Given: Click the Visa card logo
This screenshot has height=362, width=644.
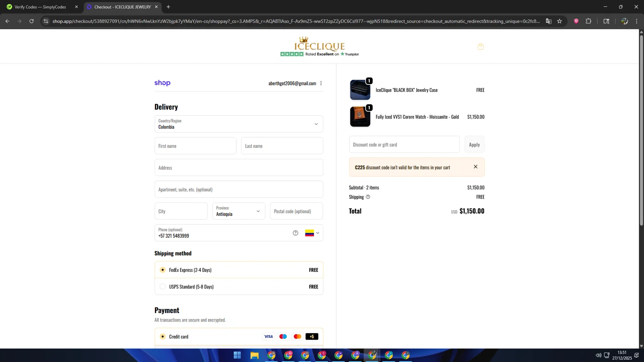Looking at the screenshot, I should [x=268, y=337].
